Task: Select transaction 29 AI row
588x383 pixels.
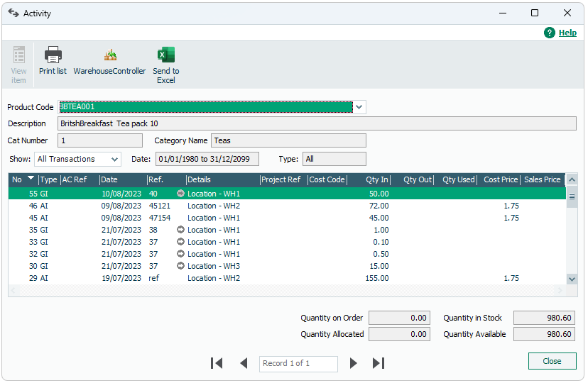Action: [x=213, y=278]
